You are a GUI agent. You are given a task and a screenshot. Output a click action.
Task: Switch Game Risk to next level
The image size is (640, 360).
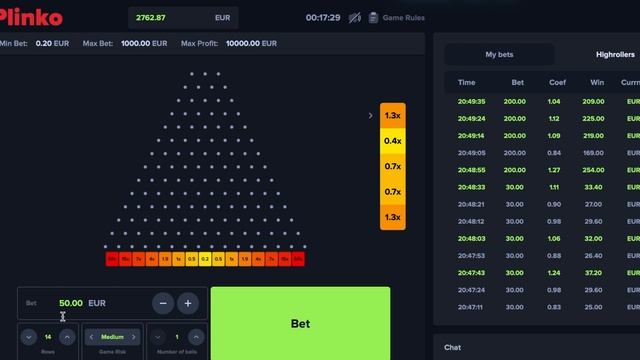pos(133,337)
